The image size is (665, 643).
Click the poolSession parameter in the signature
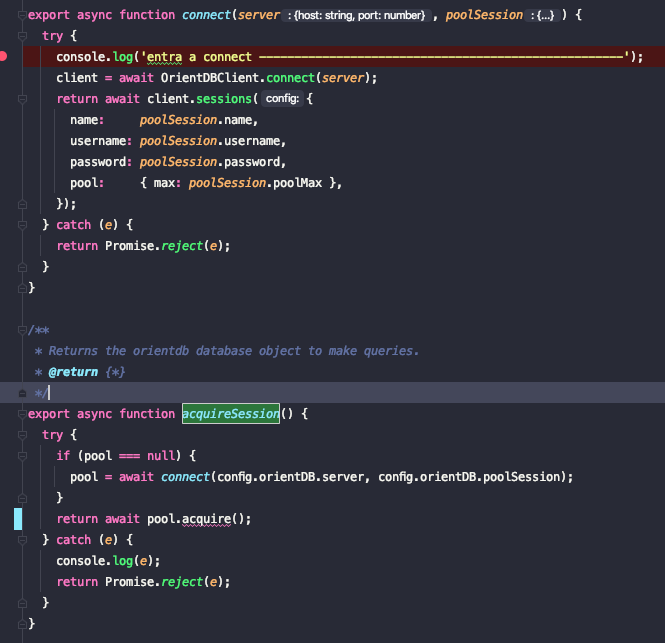[x=484, y=15]
